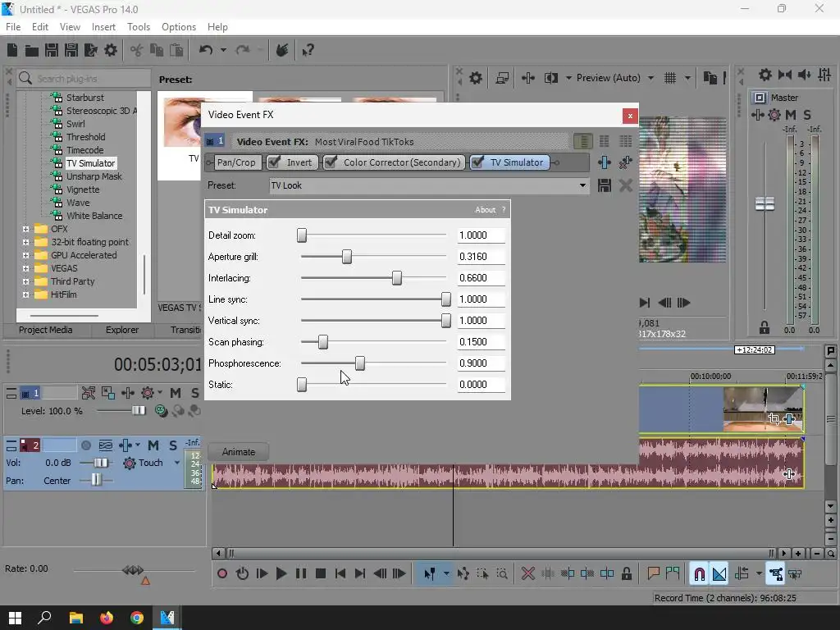Click the plug-in chain icon in Video Event FX
Image resolution: width=840 pixels, height=630 pixels.
(605, 162)
